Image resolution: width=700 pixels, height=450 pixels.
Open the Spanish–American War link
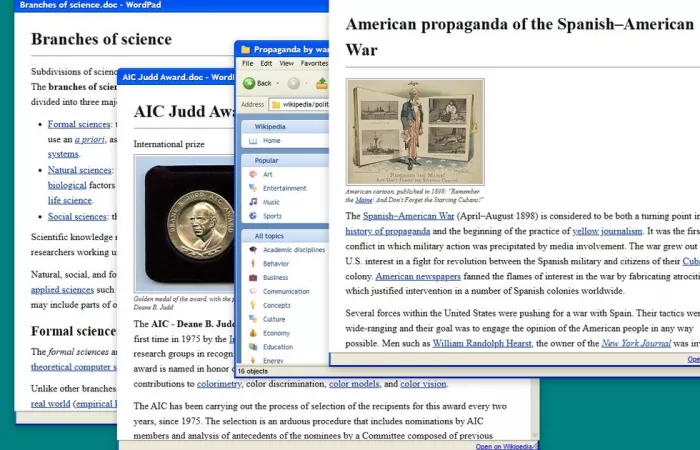(408, 216)
